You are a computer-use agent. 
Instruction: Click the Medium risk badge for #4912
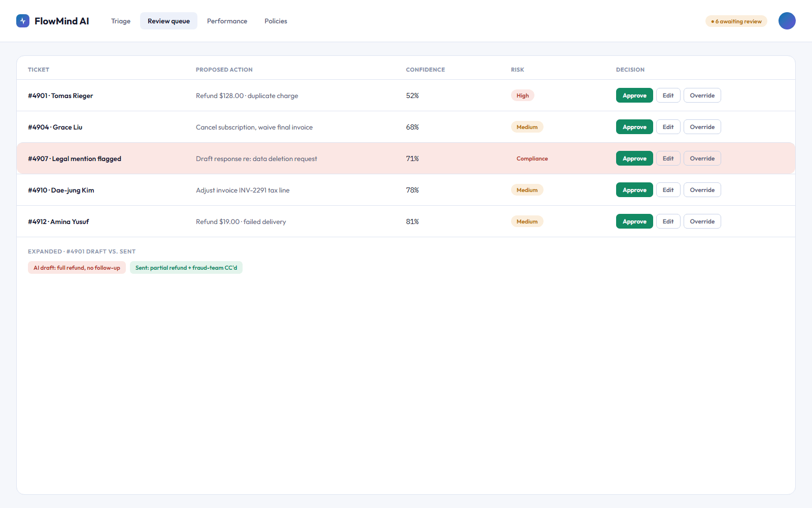pos(527,221)
